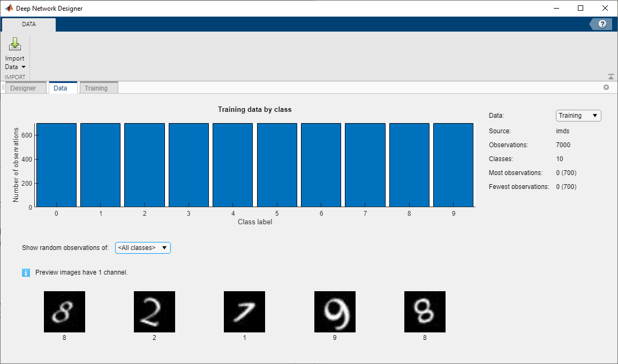618x364 pixels.
Task: Click the info icon beside channel message
Action: [26, 272]
